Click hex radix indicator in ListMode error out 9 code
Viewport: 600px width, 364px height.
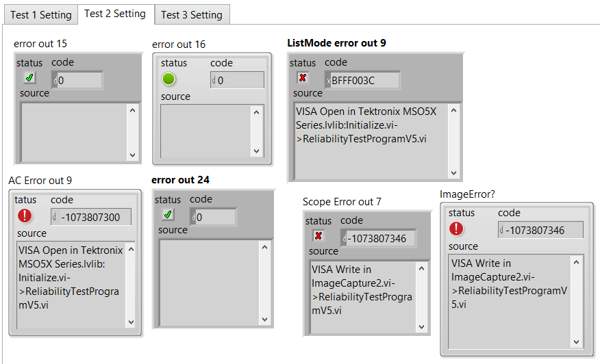(328, 81)
